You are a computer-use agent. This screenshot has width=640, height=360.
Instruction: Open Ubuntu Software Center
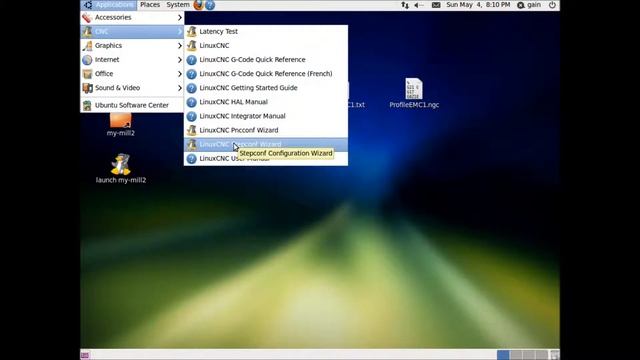pyautogui.click(x=132, y=105)
